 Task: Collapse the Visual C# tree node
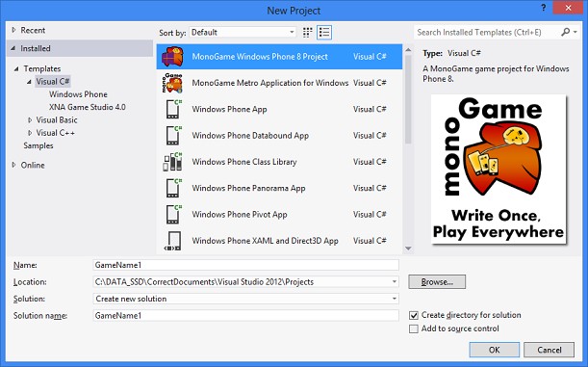pos(29,82)
